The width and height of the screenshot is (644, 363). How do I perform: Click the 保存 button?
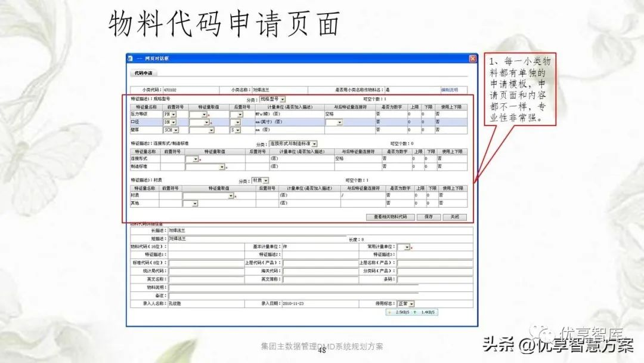(428, 217)
